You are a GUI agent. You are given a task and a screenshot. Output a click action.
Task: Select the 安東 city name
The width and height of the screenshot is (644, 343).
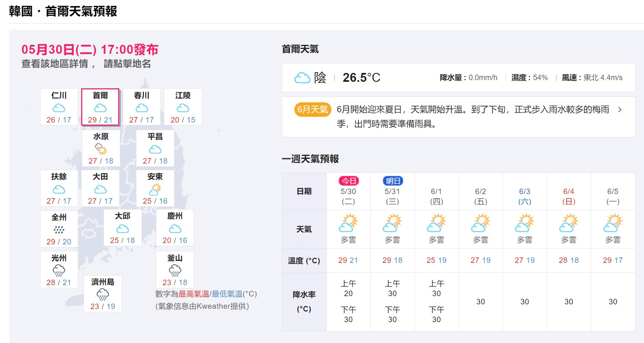(x=155, y=176)
